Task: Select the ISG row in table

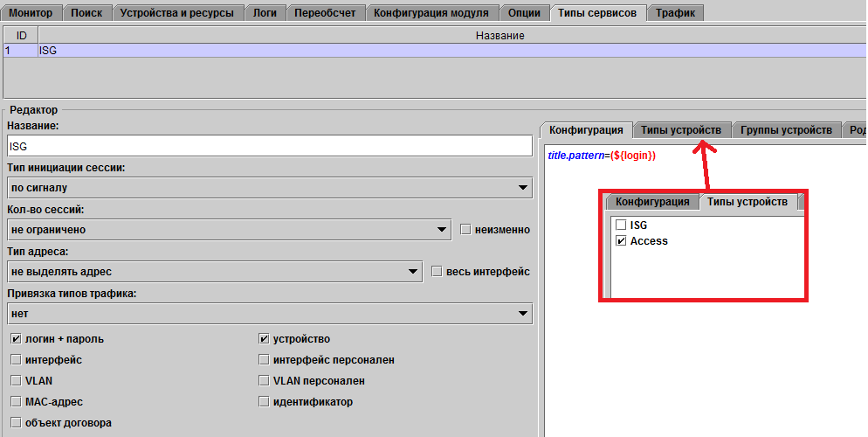Action: (x=435, y=51)
